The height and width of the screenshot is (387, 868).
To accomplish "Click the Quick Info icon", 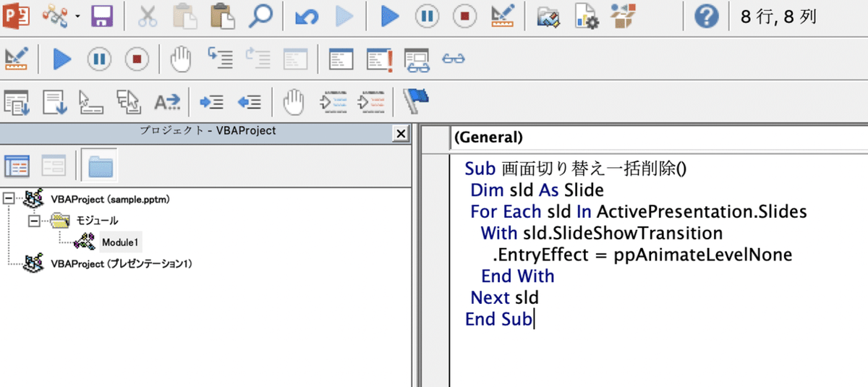I will click(x=91, y=103).
